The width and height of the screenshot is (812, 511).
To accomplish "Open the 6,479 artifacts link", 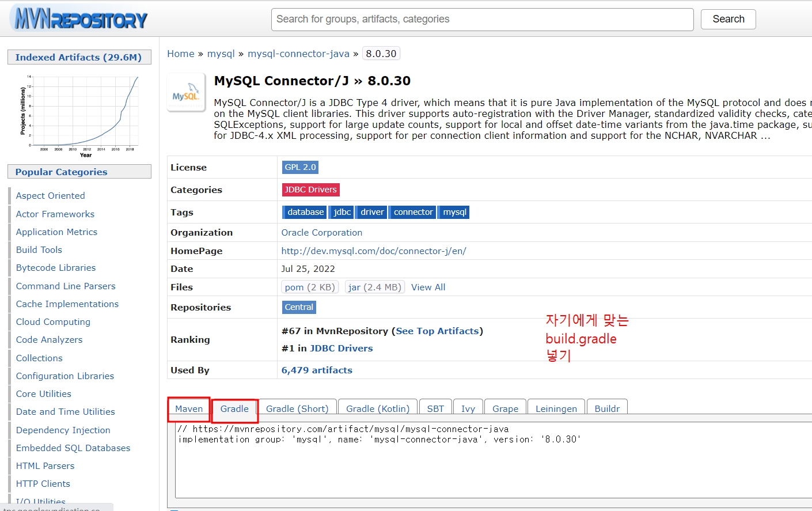I will [x=317, y=370].
